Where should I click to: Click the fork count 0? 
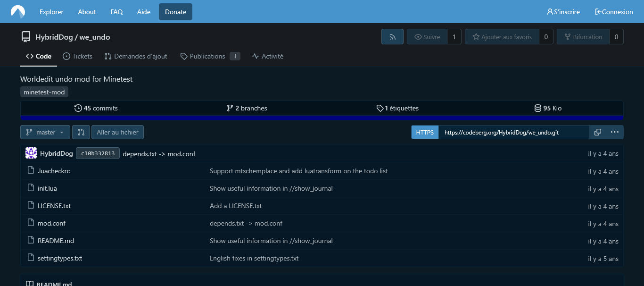click(x=616, y=37)
